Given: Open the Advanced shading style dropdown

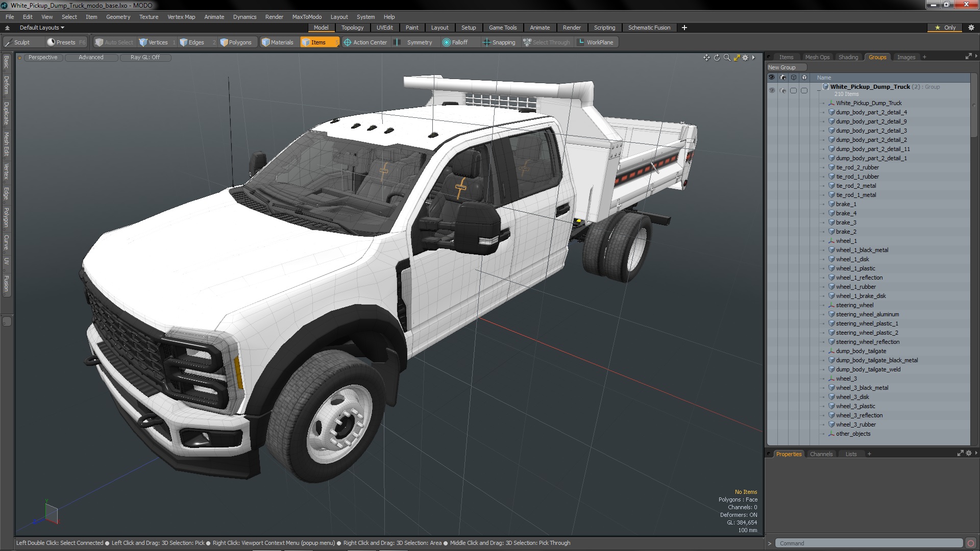Looking at the screenshot, I should click(x=91, y=58).
